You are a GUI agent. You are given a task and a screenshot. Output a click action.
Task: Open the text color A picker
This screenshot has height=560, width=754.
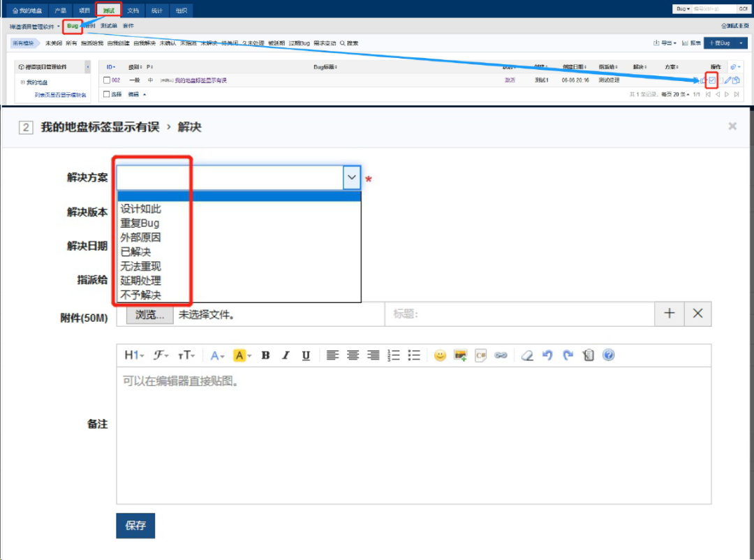point(217,355)
